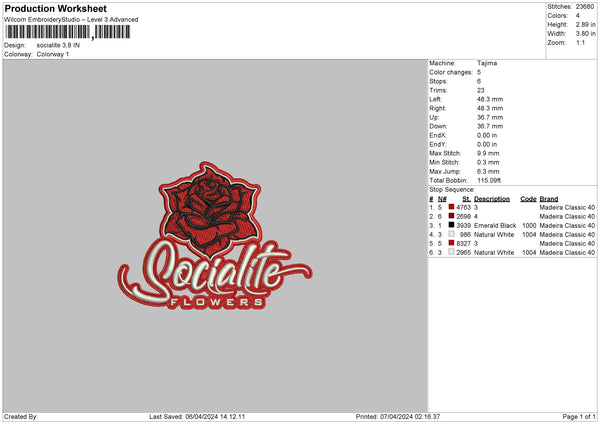Click stitch count '2698' in row 2
This screenshot has height=424, width=600.
point(463,217)
